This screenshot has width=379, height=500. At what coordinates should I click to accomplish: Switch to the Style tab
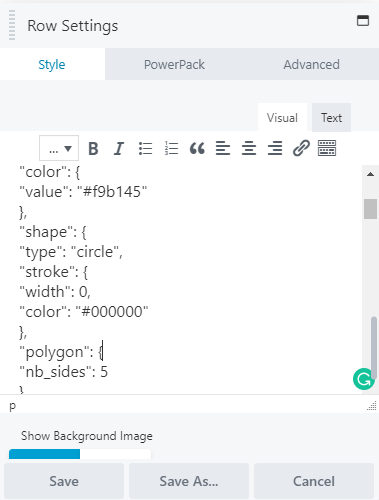point(52,64)
